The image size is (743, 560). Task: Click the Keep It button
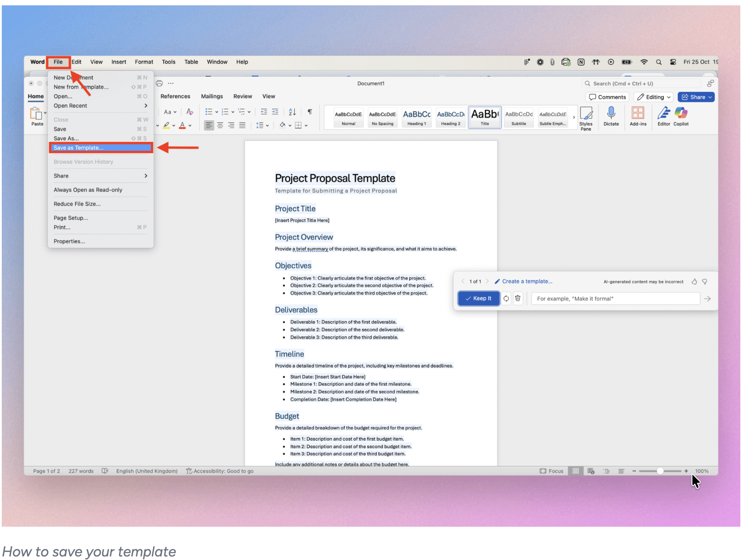478,299
